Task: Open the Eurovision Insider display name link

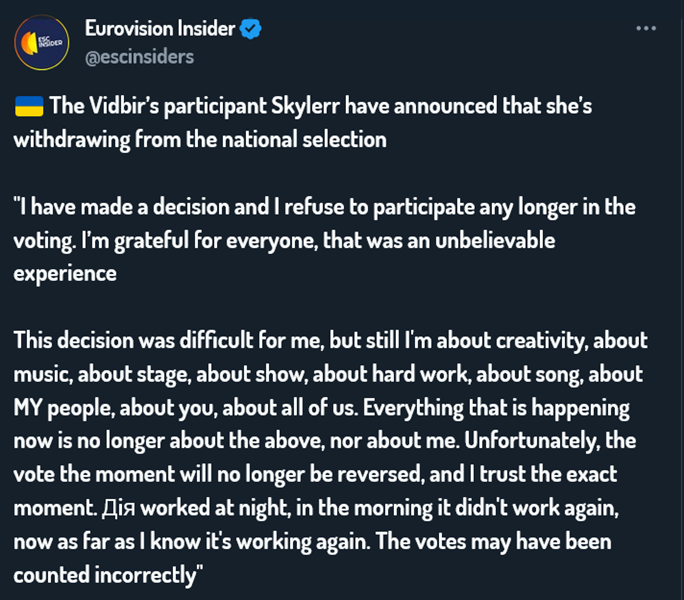Action: click(160, 29)
